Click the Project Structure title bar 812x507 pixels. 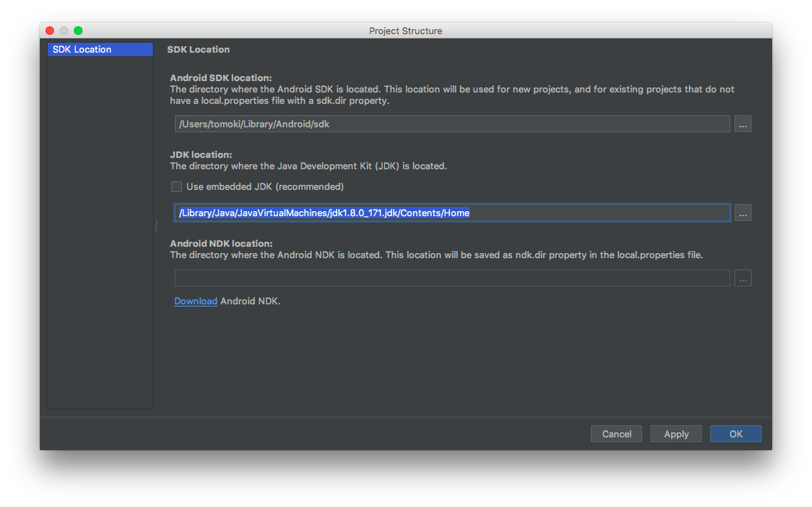coord(405,31)
